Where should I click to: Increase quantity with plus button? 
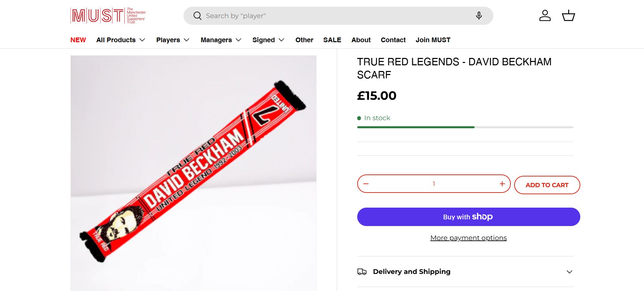pyautogui.click(x=502, y=184)
